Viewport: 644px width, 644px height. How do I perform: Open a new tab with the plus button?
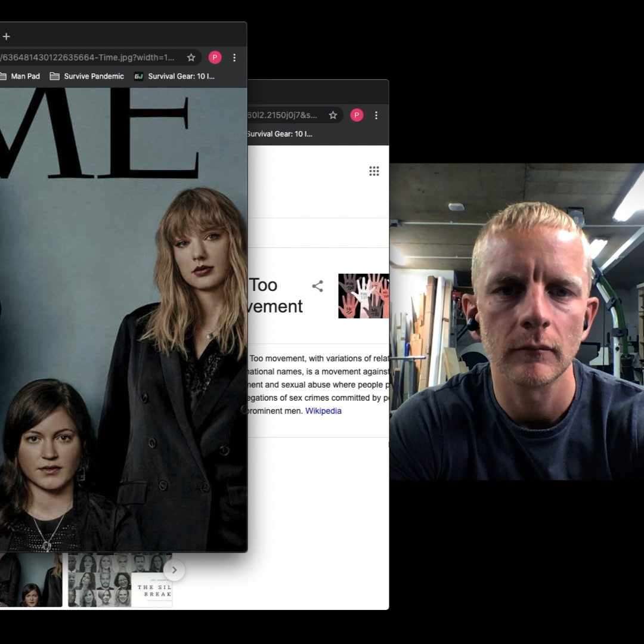click(x=7, y=36)
